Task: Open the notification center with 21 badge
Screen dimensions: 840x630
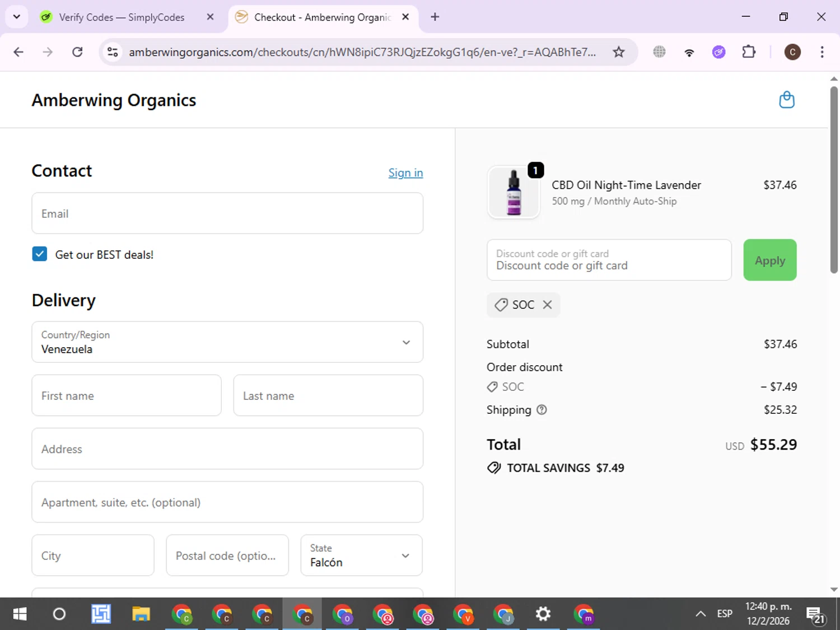Action: (815, 614)
